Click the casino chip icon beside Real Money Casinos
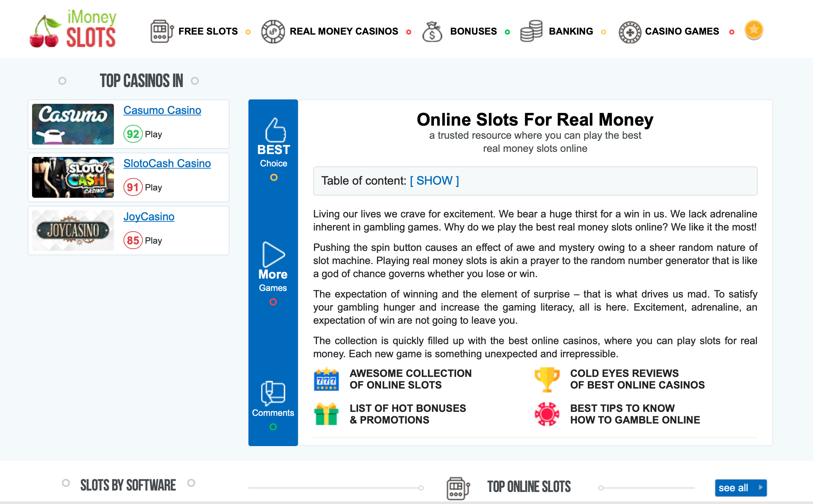The height and width of the screenshot is (504, 813). click(272, 32)
